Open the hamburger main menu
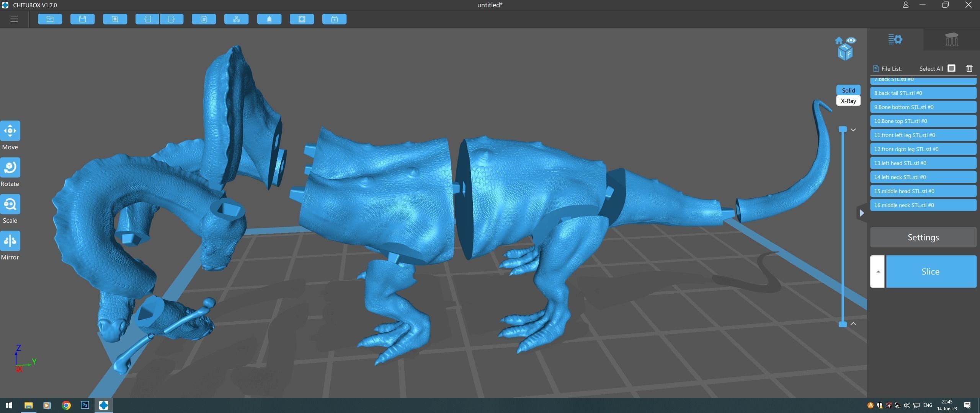 (14, 19)
